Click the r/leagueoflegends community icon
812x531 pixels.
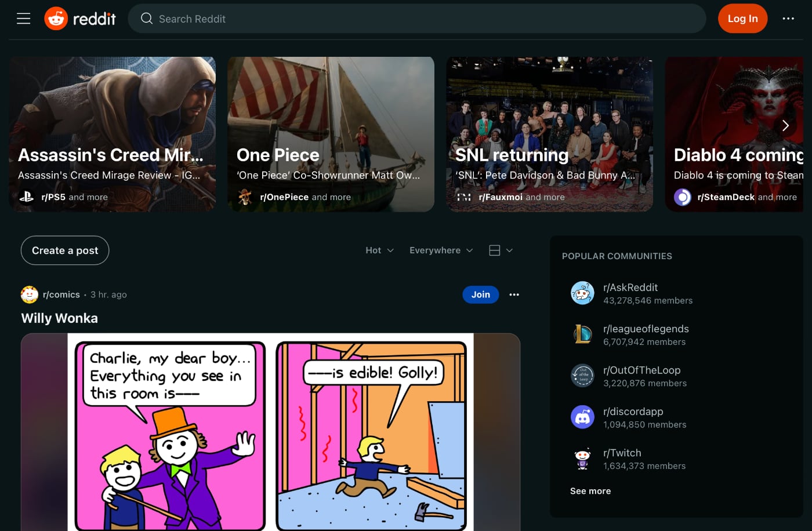582,334
